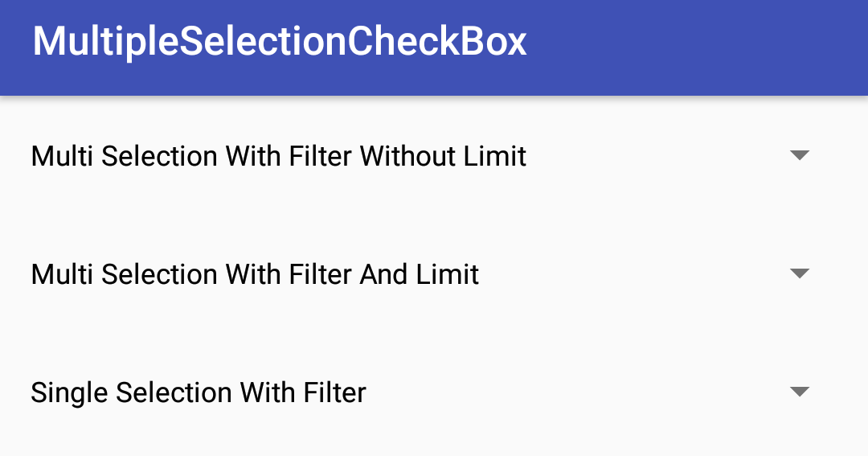Image resolution: width=868 pixels, height=456 pixels.
Task: Tap the 'Multi Selection With Filter And Limit' label
Action: point(255,274)
